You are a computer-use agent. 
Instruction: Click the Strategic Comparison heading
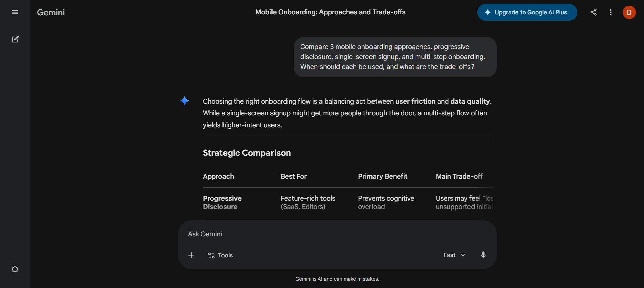(x=247, y=153)
